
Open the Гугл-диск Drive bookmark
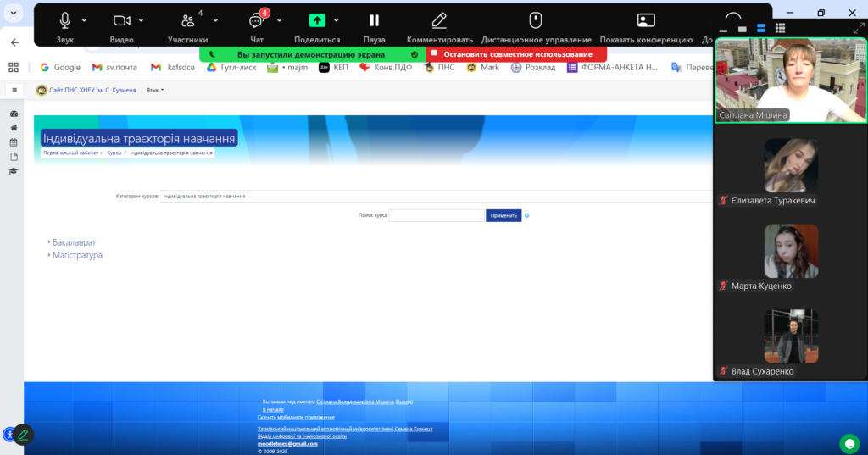(231, 67)
